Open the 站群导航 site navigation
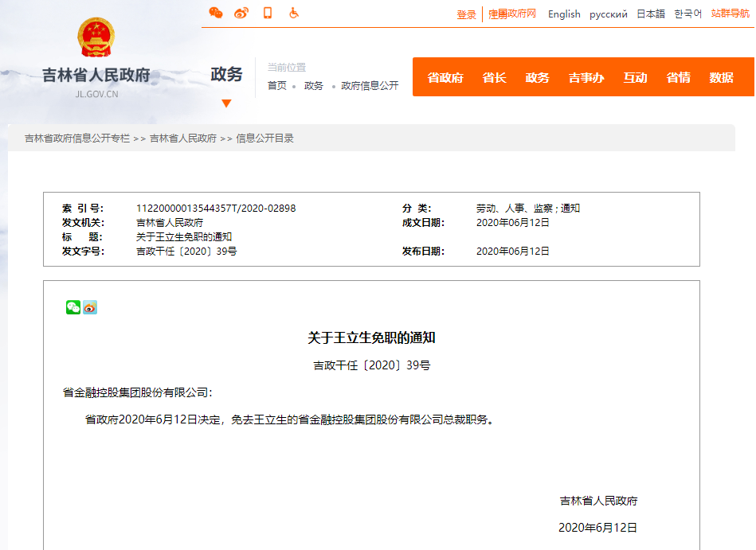The image size is (756, 550). coord(729,14)
